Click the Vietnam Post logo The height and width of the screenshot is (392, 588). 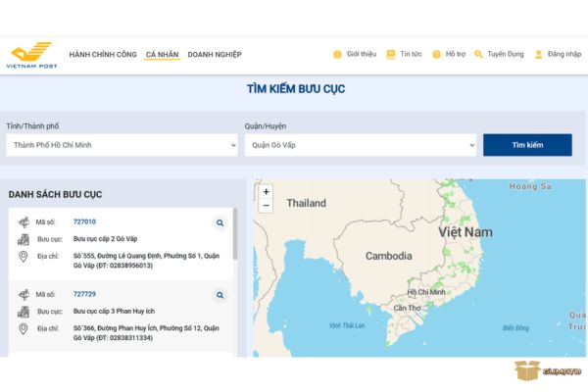[32, 55]
